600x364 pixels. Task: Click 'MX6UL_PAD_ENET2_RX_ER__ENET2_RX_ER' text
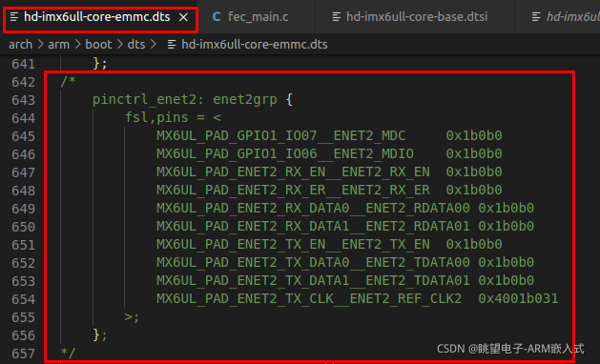[293, 190]
